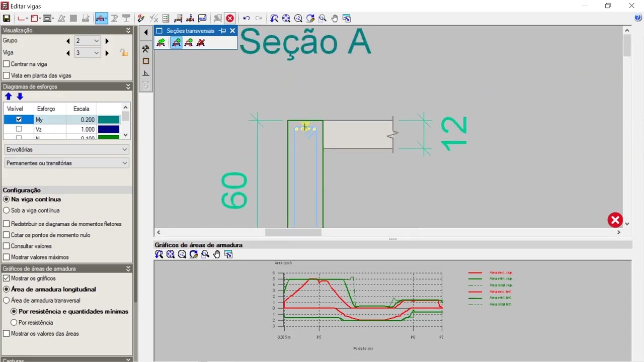Open the Viga number dropdown
644x362 pixels.
pyautogui.click(x=88, y=53)
